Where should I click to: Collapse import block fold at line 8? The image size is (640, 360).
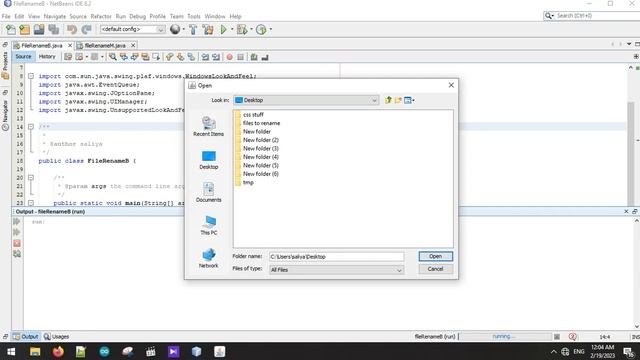click(31, 76)
